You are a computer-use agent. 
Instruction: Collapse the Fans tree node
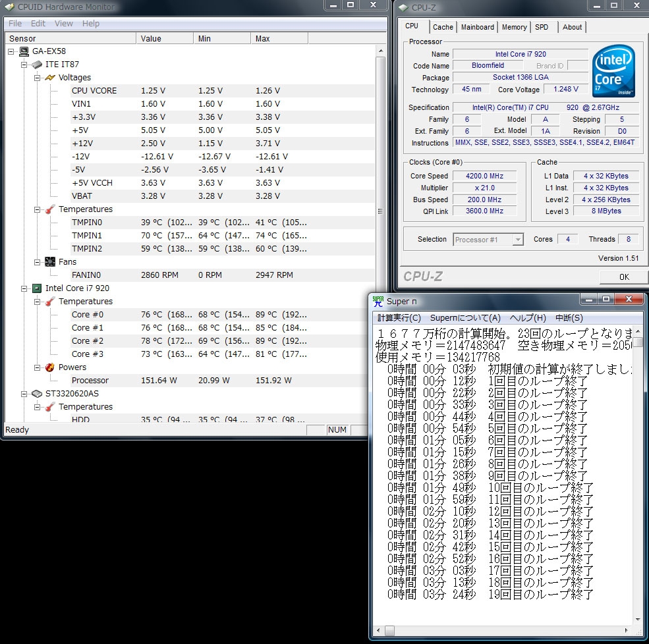click(38, 262)
